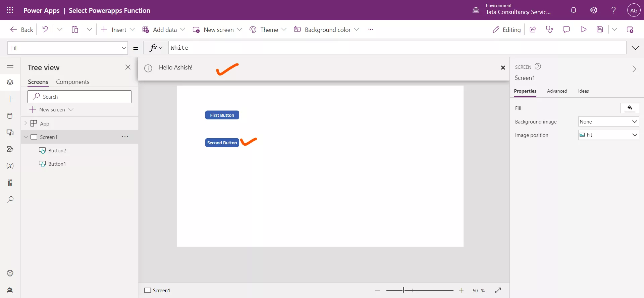This screenshot has width=644, height=298.
Task: Switch to the Screens tab
Action: (38, 82)
